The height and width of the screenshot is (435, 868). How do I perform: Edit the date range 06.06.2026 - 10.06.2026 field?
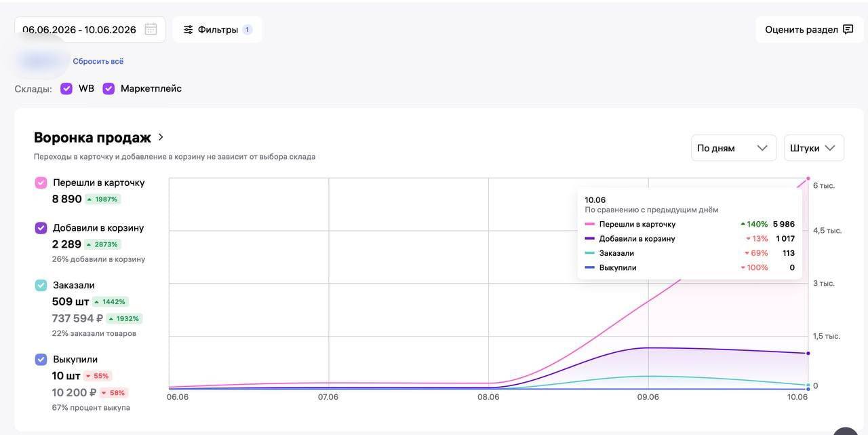click(x=90, y=29)
